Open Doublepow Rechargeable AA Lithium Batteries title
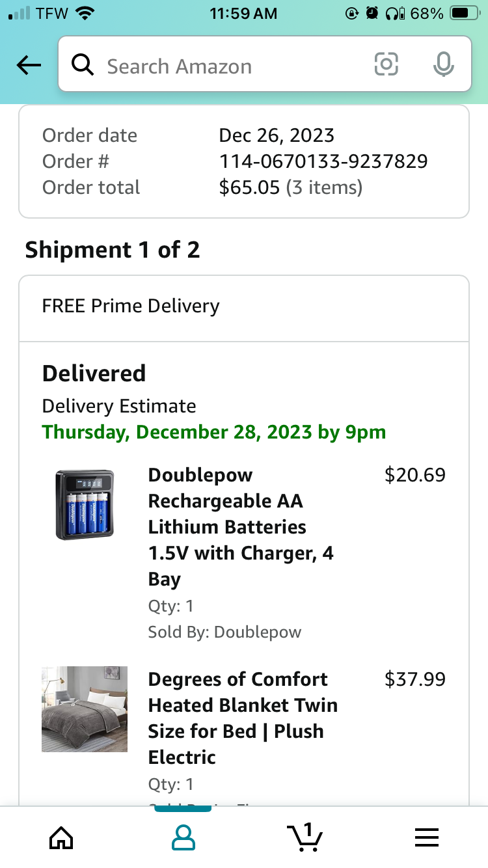This screenshot has height=868, width=488. pyautogui.click(x=241, y=527)
